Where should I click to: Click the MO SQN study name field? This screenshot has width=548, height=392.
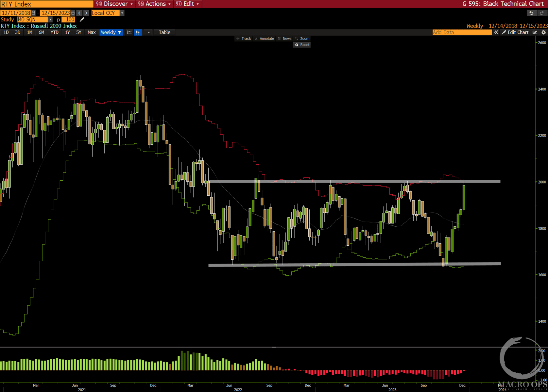33,20
